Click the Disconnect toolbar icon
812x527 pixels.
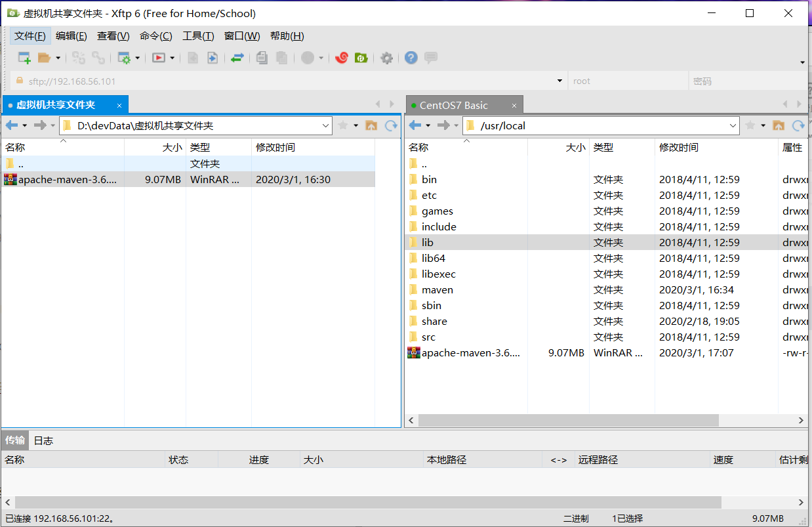click(x=98, y=58)
